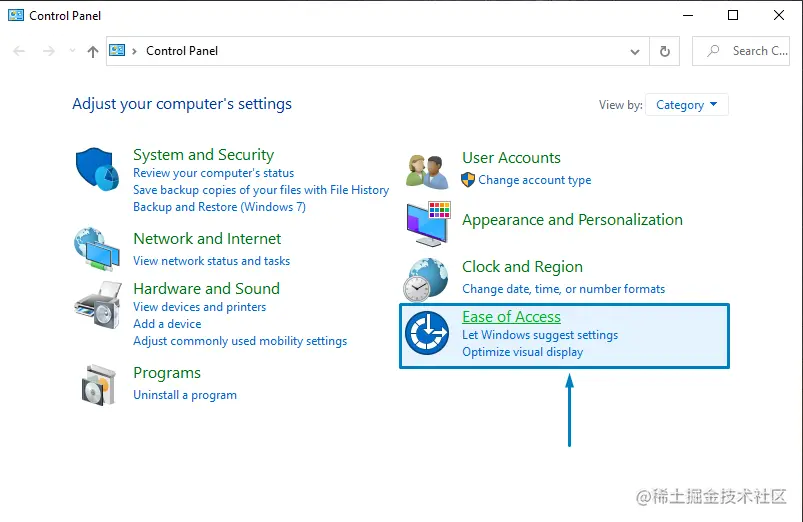
Task: Click Let Windows suggest settings
Action: [x=540, y=335]
